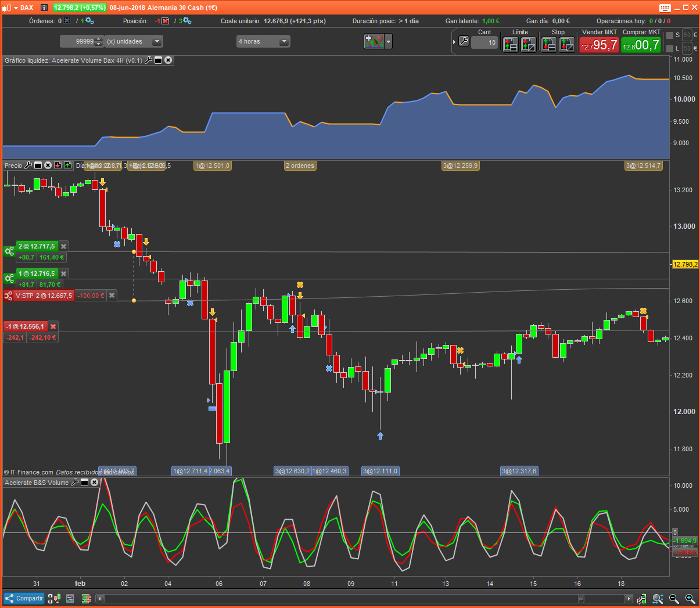Click the candlestick chart style icon beside DAX
The width and height of the screenshot is (700, 608).
tap(8, 8)
